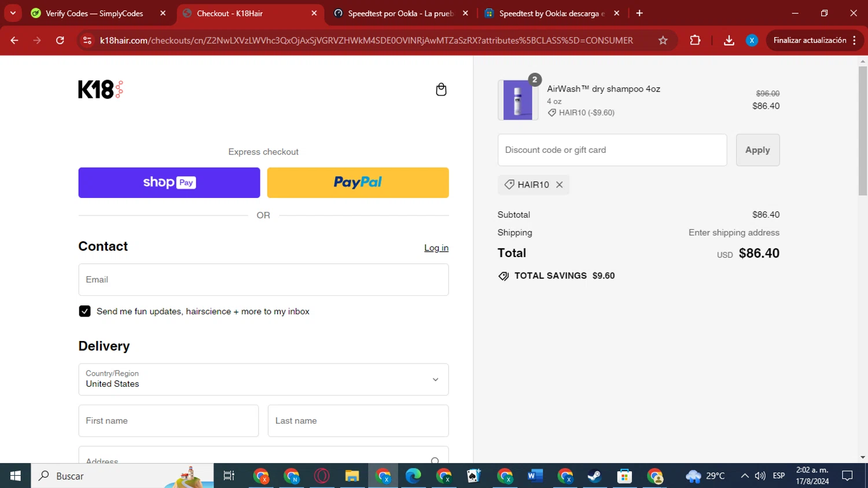Open Opera browser from the taskbar
Screen dimensions: 868x488
(x=322, y=476)
